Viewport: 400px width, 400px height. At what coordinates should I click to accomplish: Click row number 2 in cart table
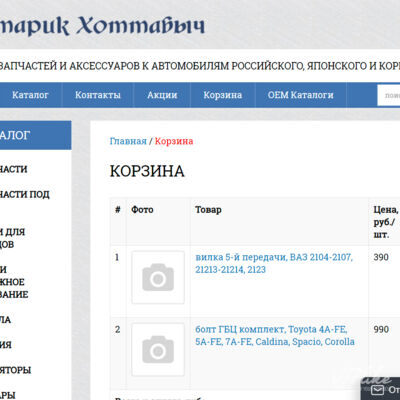tap(117, 329)
